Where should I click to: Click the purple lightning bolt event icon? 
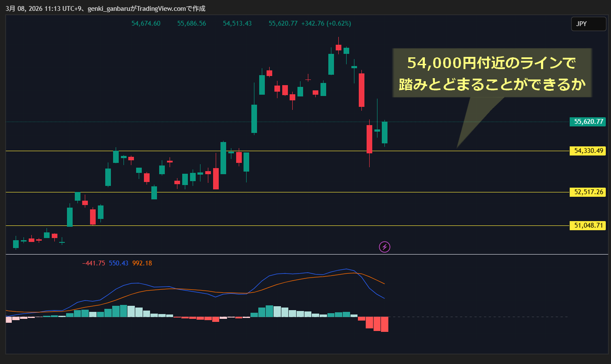384,247
